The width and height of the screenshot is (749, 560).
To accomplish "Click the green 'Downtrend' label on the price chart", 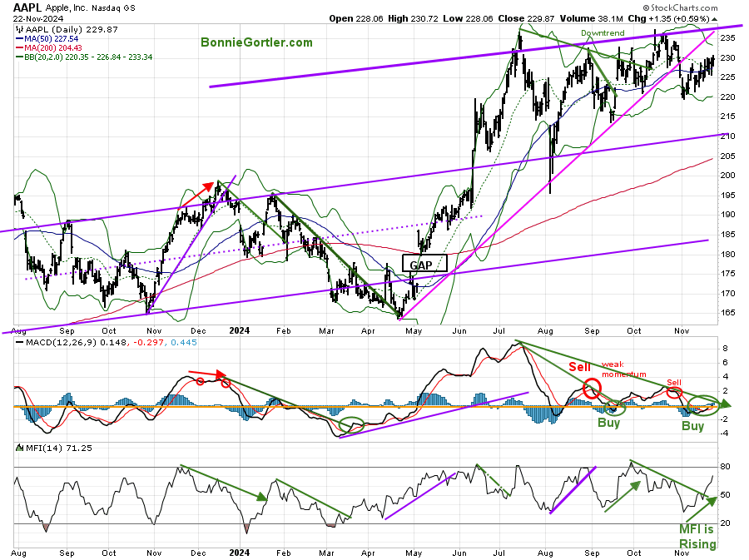I will (603, 33).
